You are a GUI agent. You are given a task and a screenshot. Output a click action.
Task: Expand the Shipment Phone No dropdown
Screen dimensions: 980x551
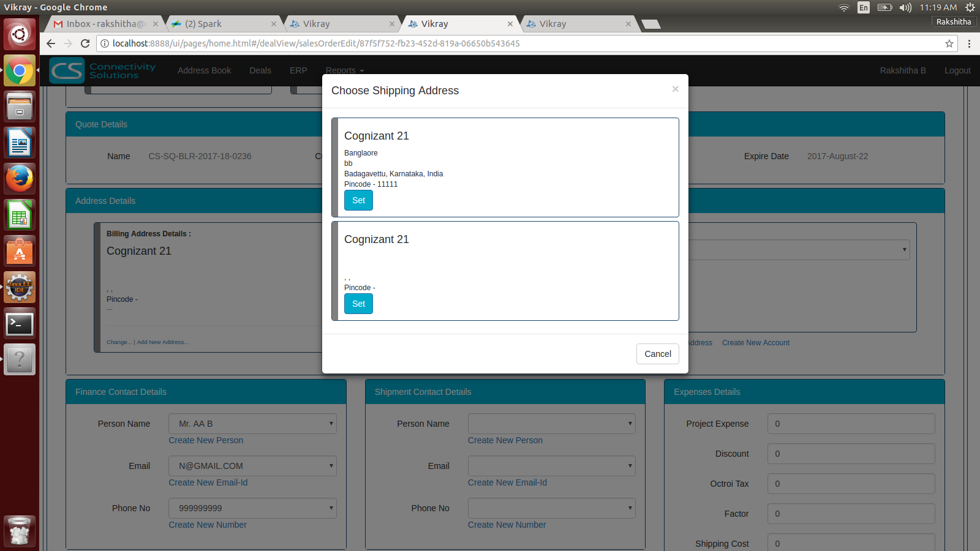[x=551, y=508]
